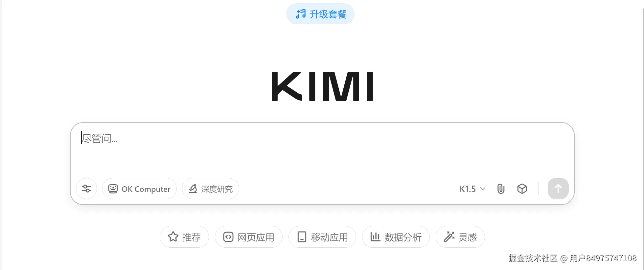Click the magic wand icon on 灵感
The height and width of the screenshot is (270, 644).
pyautogui.click(x=449, y=237)
